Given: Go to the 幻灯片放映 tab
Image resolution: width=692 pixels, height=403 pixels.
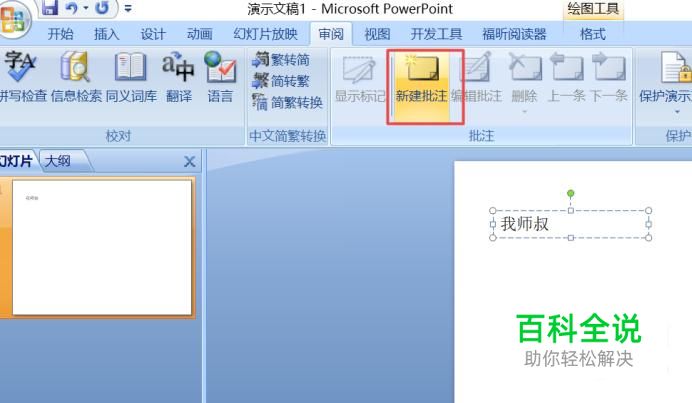Looking at the screenshot, I should pyautogui.click(x=265, y=34).
